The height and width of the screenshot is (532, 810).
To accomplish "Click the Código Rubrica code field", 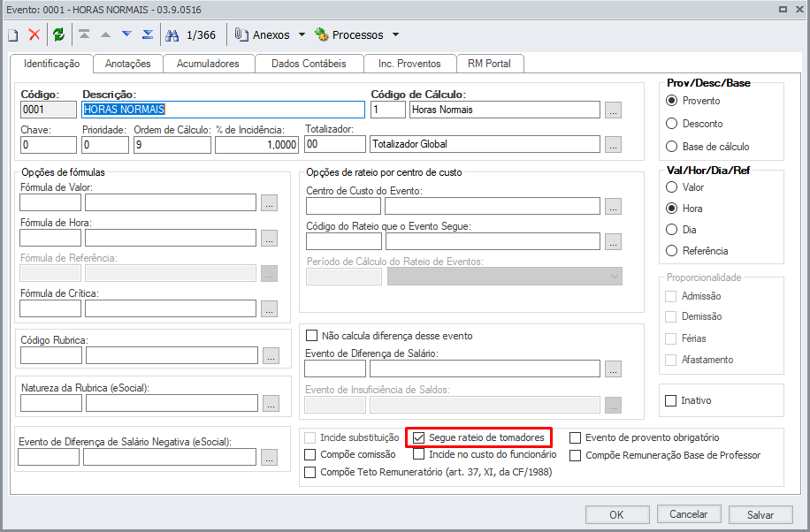I will tap(51, 355).
